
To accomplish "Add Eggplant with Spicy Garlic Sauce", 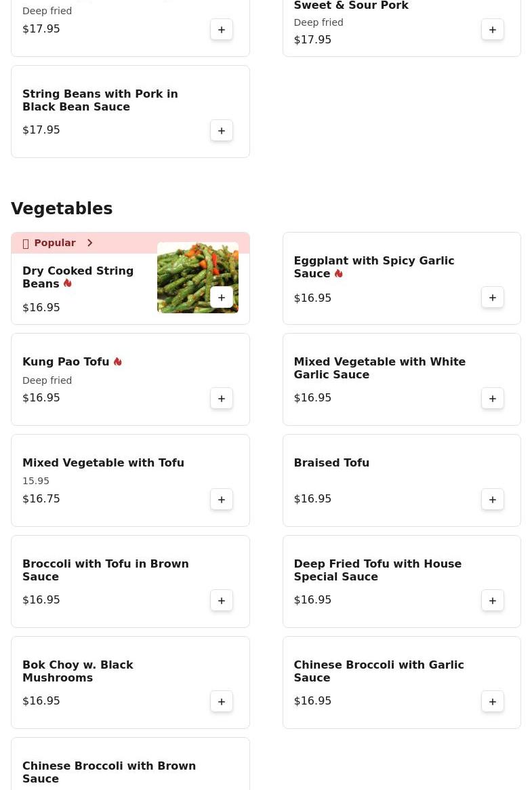I will 493,297.
